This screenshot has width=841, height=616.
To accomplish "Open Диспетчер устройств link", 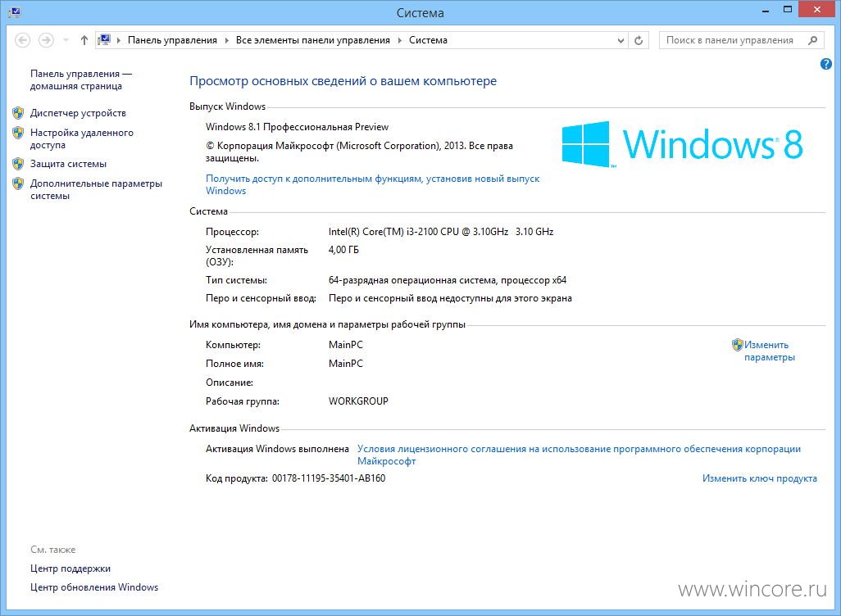I will pos(79,113).
